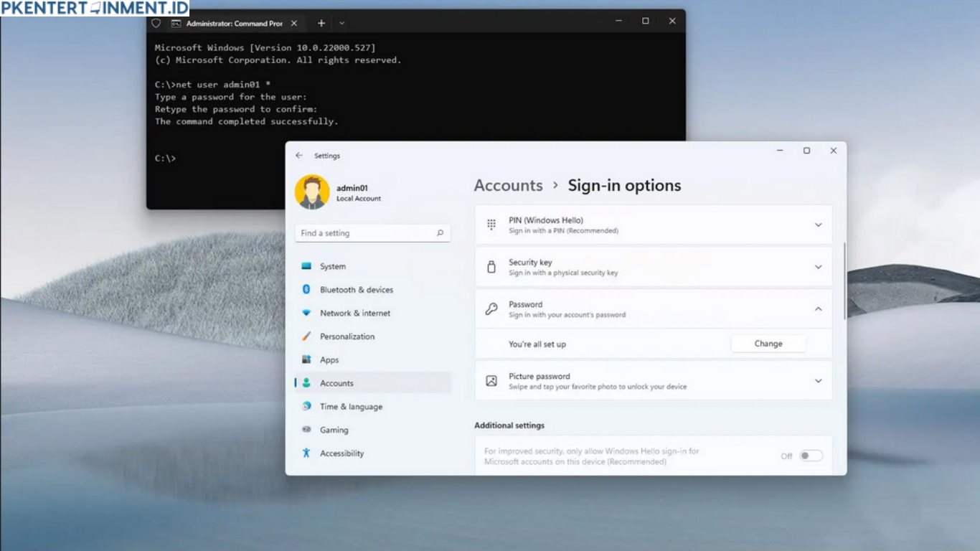The image size is (980, 551).
Task: Click the Time & language globe icon
Action: (x=306, y=406)
